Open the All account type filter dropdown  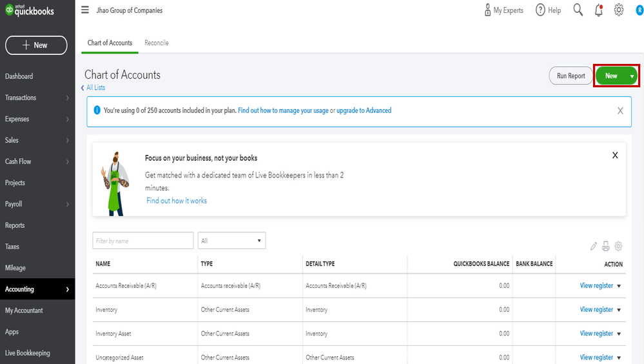click(x=231, y=241)
